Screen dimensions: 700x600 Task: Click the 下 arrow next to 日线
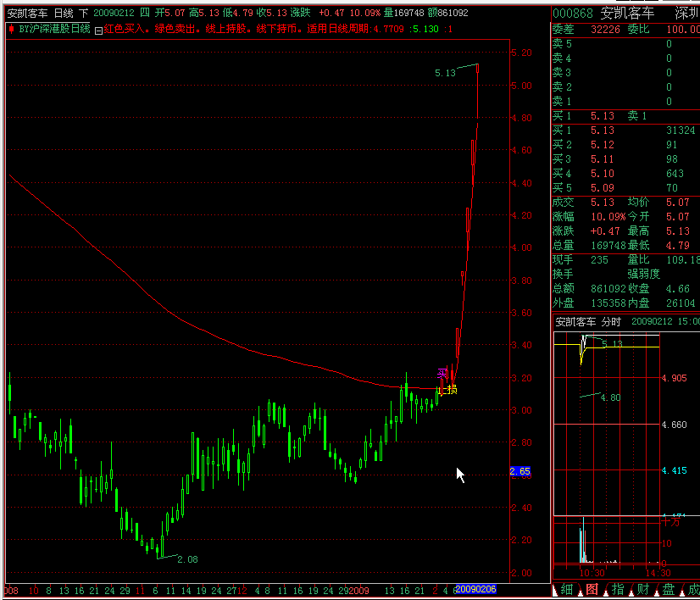tap(84, 13)
